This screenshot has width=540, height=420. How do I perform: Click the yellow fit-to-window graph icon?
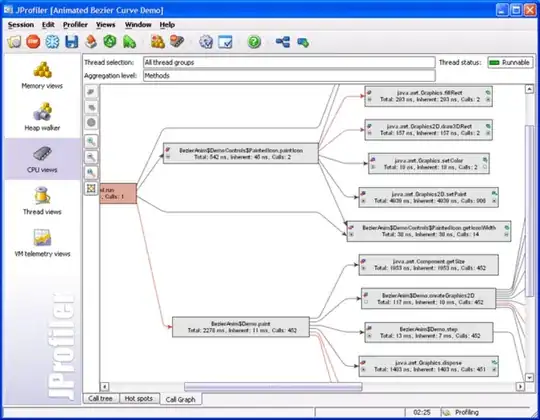coord(91,188)
